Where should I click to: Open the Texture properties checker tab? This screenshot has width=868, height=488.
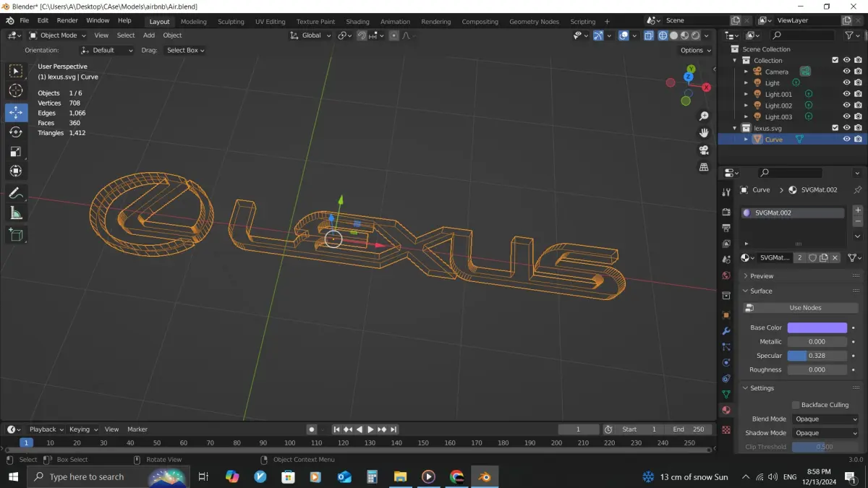pos(726,429)
